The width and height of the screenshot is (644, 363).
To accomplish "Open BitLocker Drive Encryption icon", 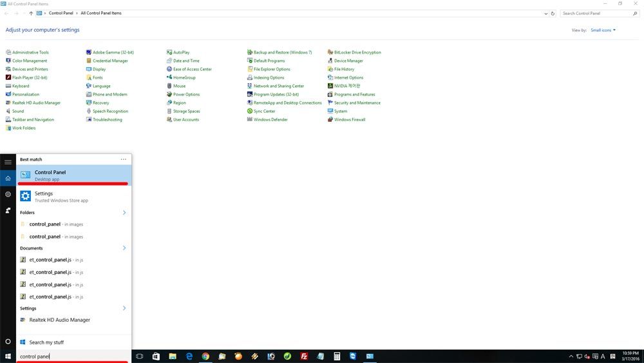I will (x=330, y=52).
